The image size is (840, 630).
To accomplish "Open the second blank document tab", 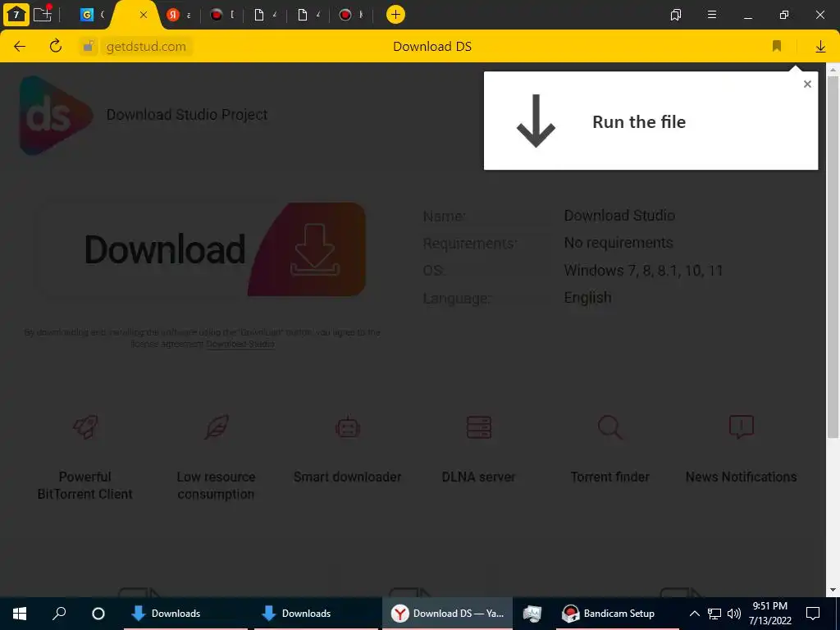I will click(x=303, y=15).
